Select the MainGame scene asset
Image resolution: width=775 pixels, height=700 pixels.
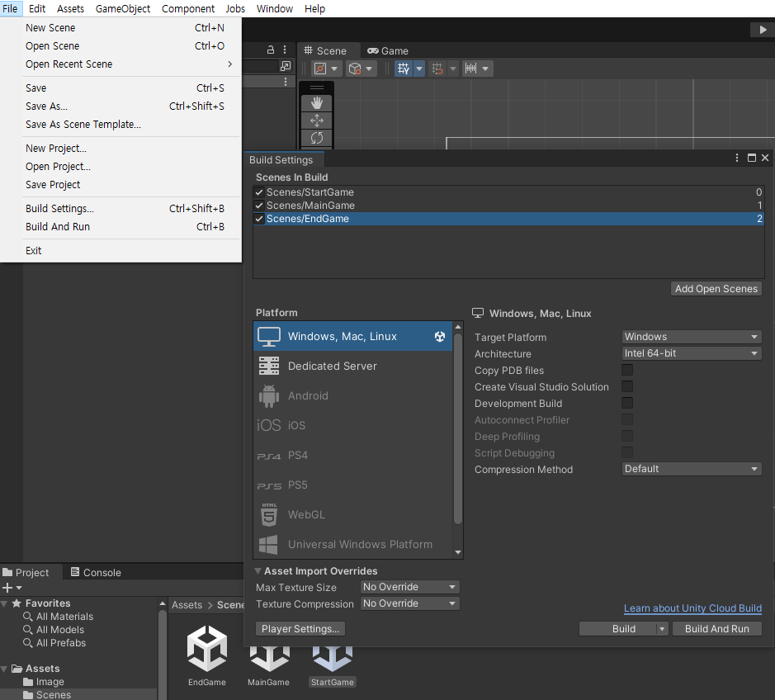268,666
